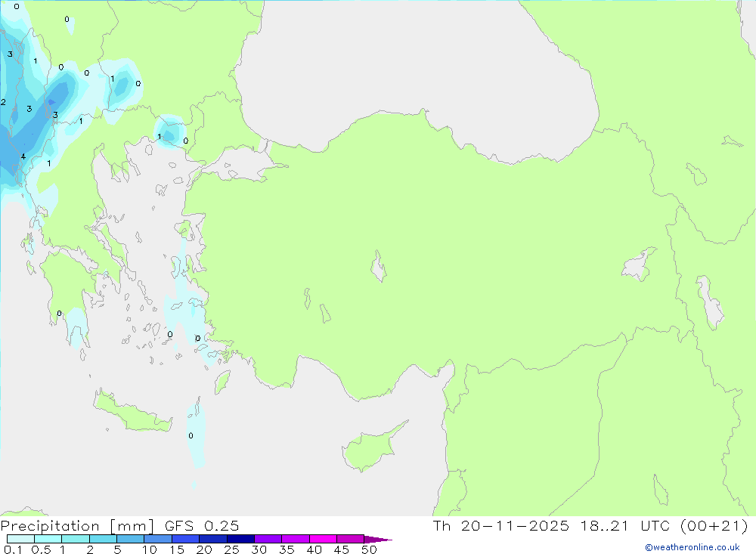The image size is (756, 554).
Task: Click the '20' legend scale label
Action: click(204, 549)
